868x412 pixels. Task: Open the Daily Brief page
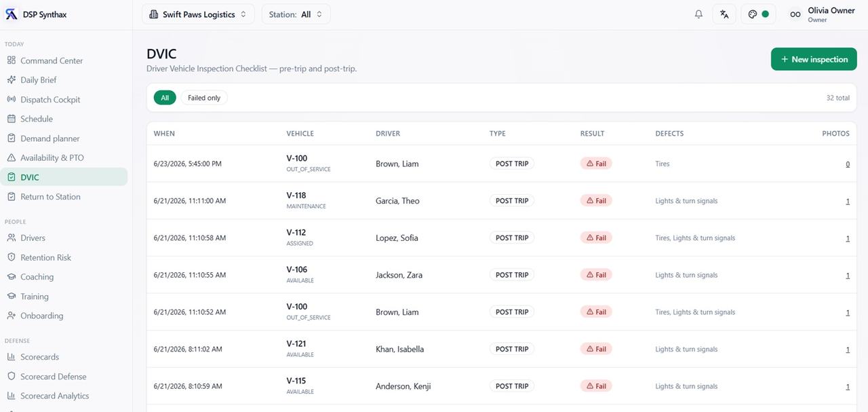pos(39,80)
